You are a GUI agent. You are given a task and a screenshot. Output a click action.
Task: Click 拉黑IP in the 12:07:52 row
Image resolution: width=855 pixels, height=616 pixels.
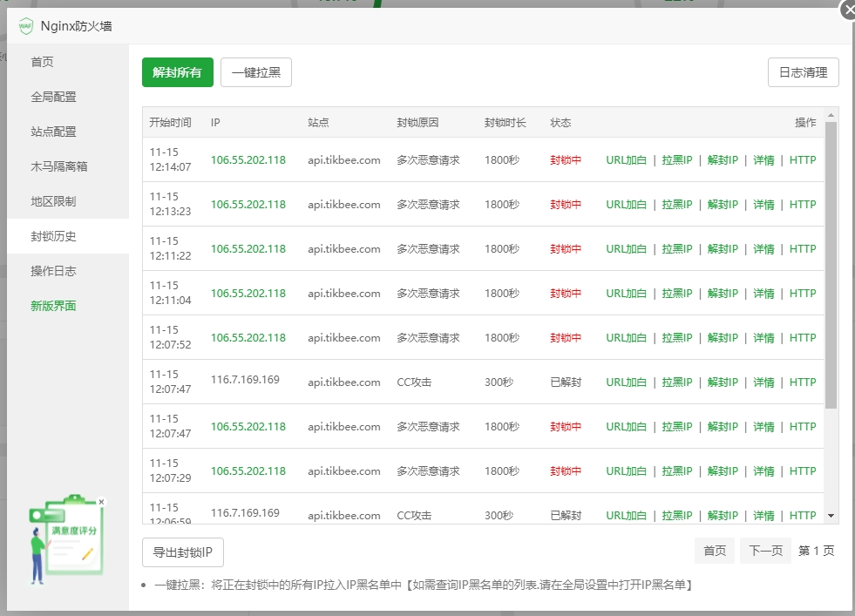click(x=676, y=338)
